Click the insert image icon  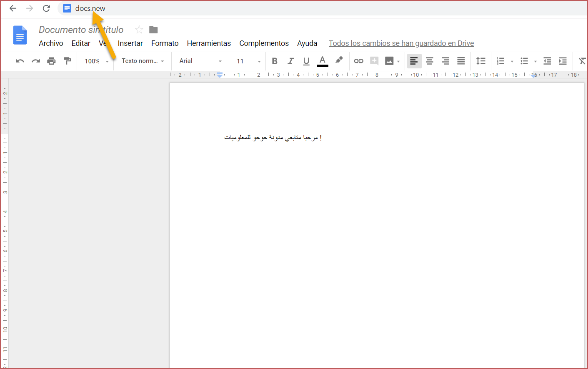tap(389, 61)
